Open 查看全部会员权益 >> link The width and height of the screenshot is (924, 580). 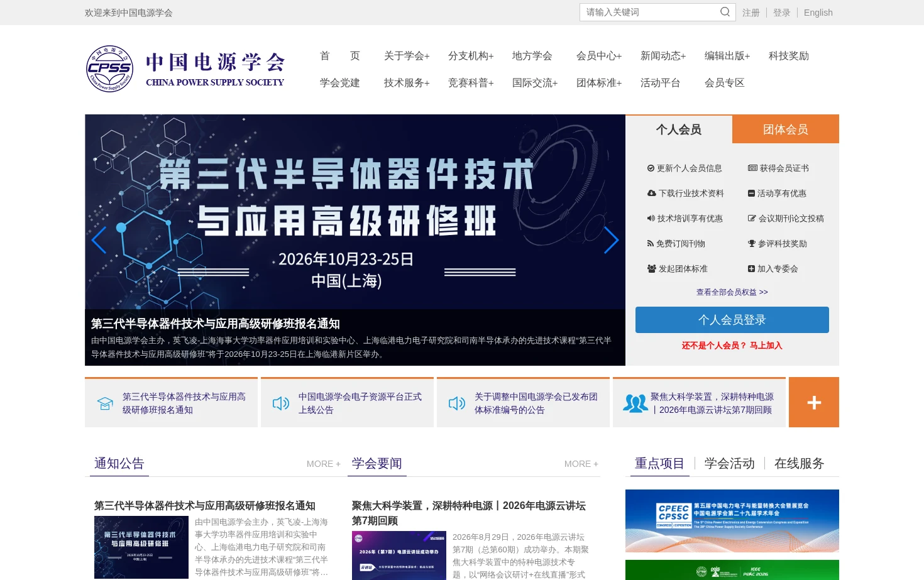732,292
